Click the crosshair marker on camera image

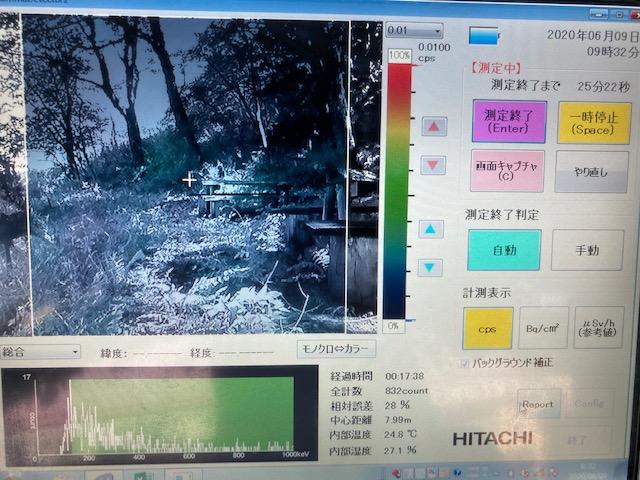pyautogui.click(x=190, y=180)
